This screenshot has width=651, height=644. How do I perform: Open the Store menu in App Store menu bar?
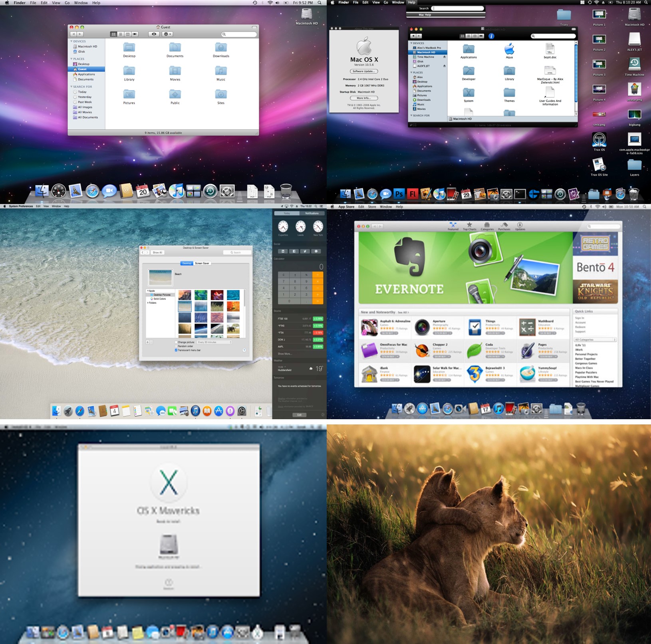coord(372,207)
